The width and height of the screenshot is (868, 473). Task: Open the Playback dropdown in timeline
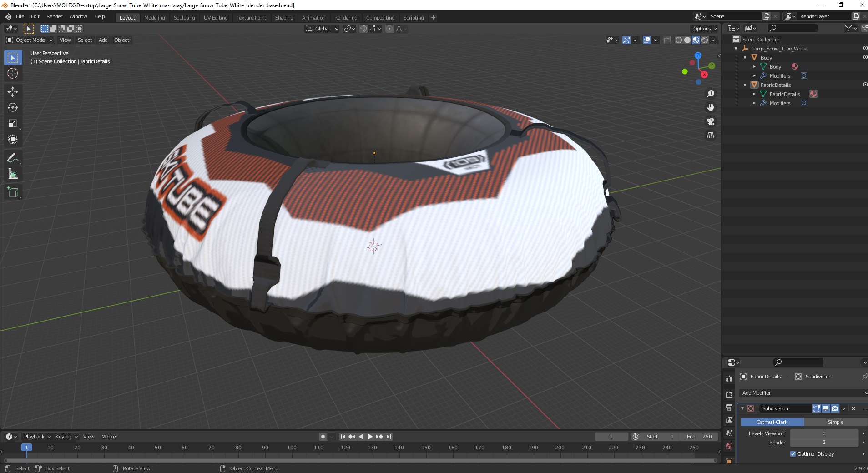point(37,437)
